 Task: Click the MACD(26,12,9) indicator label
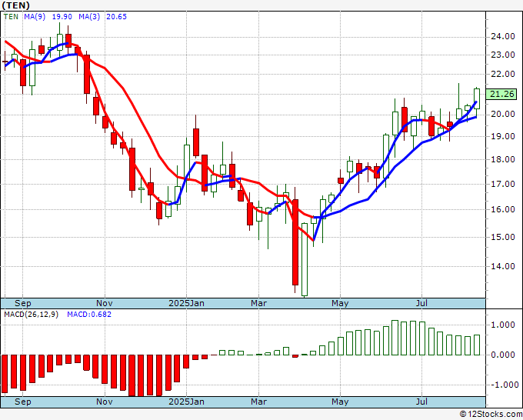[31, 315]
